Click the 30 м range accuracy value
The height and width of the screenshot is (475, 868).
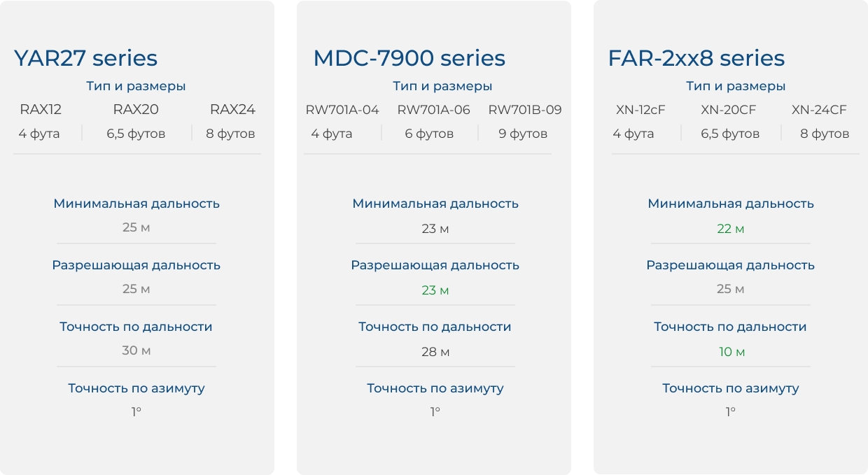click(x=136, y=350)
